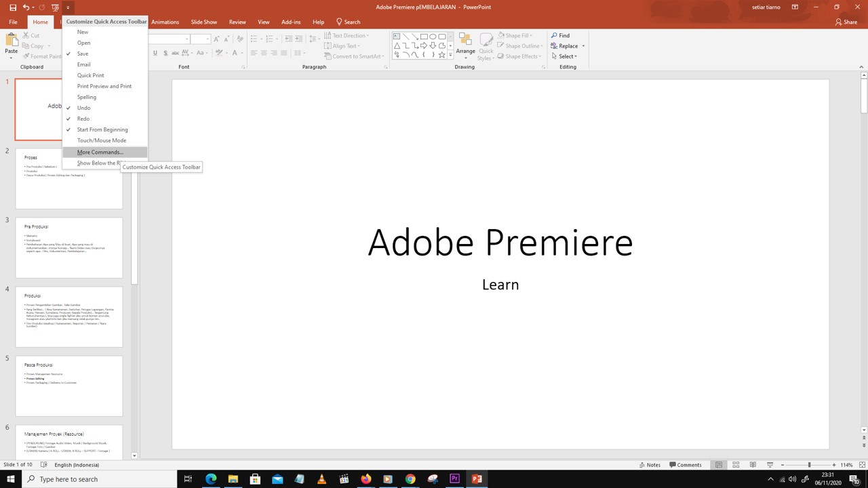Select slide 5 Pasca Produksi thumbnail
Screen dimensions: 868x488
(69, 386)
